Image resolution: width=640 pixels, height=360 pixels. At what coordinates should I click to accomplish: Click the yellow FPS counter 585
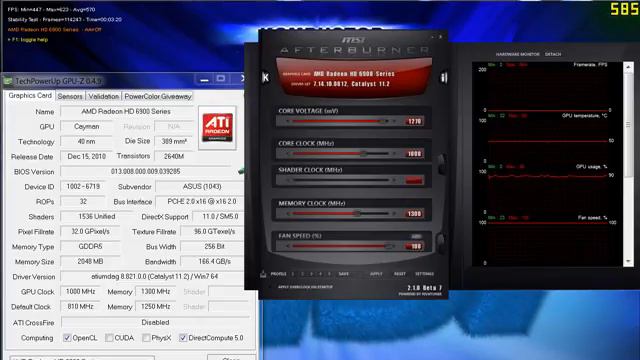point(624,9)
